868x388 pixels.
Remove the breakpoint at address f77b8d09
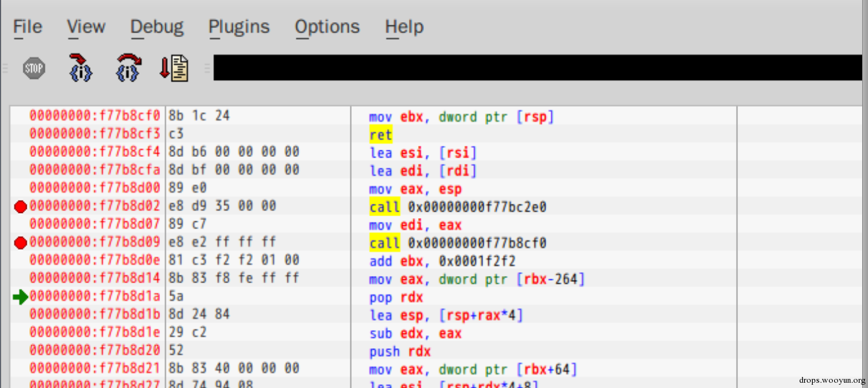pos(20,243)
